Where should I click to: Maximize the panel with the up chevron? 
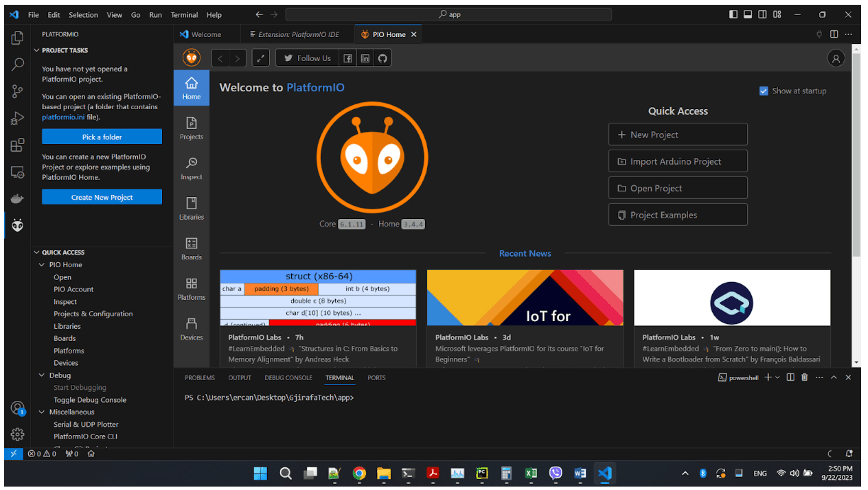tap(834, 377)
